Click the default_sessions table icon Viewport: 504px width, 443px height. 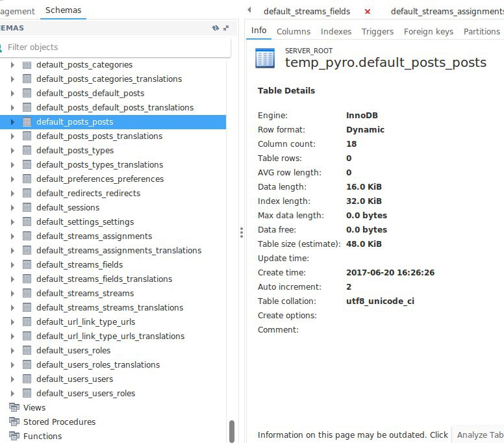pos(27,208)
